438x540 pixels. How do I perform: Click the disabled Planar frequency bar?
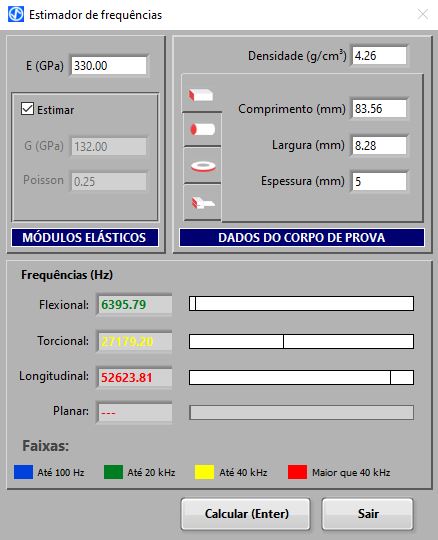pyautogui.click(x=301, y=412)
